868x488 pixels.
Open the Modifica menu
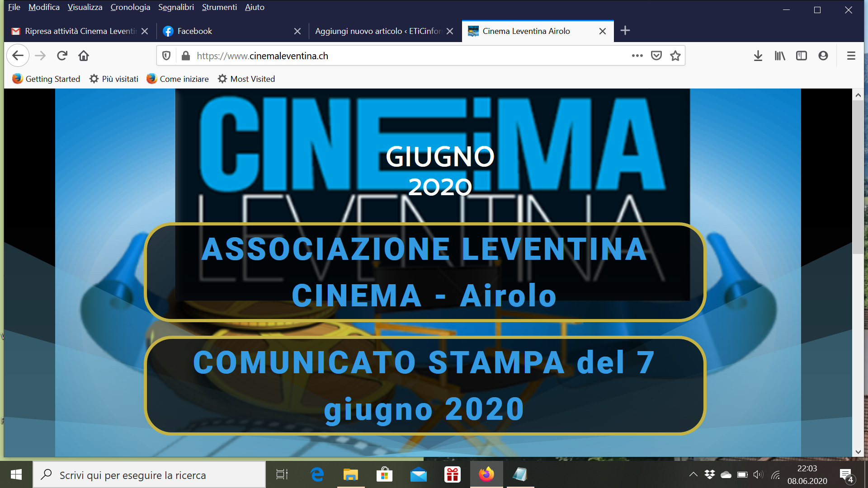(x=44, y=7)
